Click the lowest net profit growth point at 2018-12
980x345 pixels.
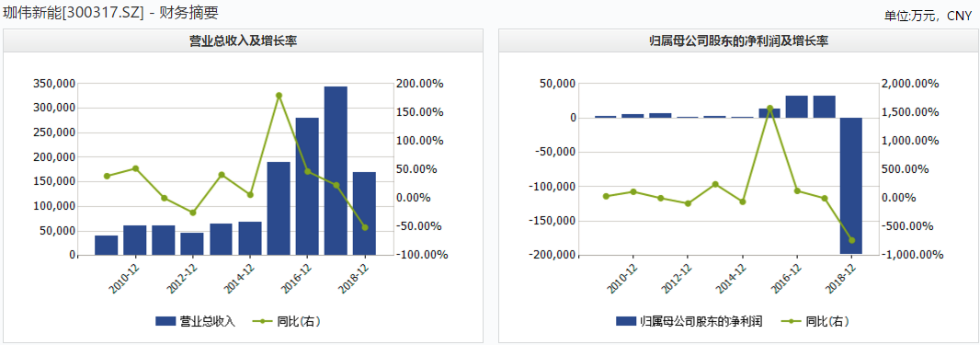(851, 240)
